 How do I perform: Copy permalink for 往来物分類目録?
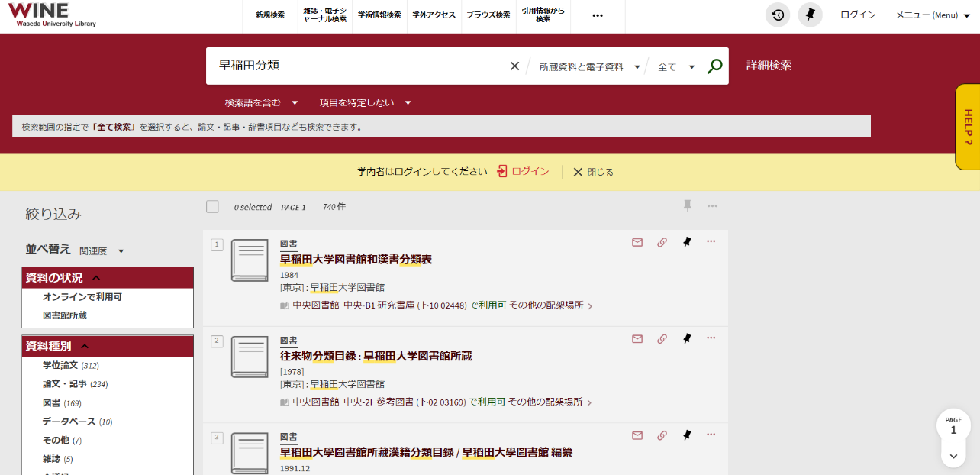[x=662, y=338]
